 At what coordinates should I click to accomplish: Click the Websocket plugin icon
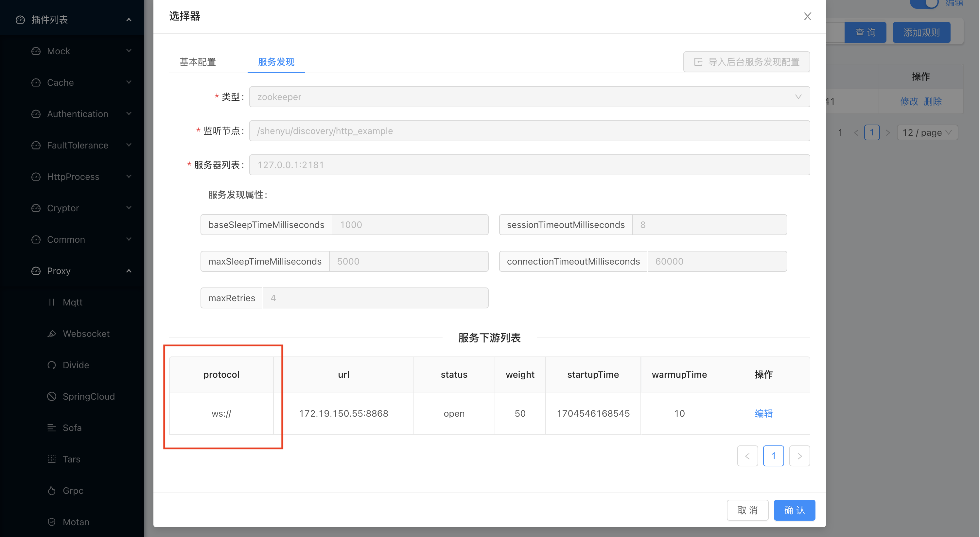point(52,334)
